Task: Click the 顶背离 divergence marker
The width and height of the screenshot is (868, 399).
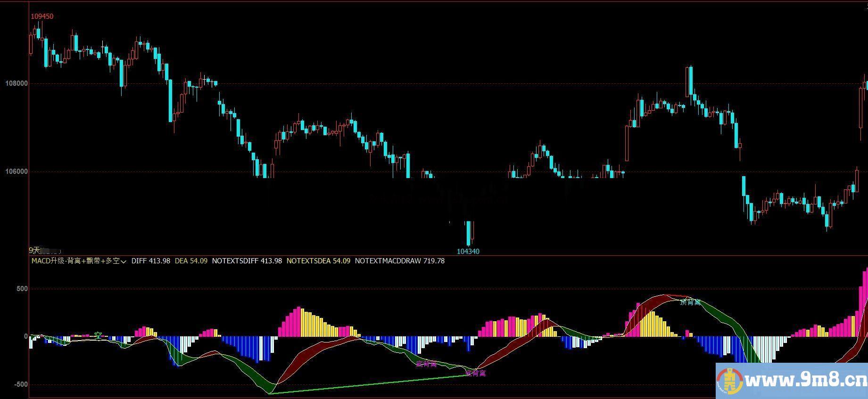Action: pyautogui.click(x=690, y=302)
